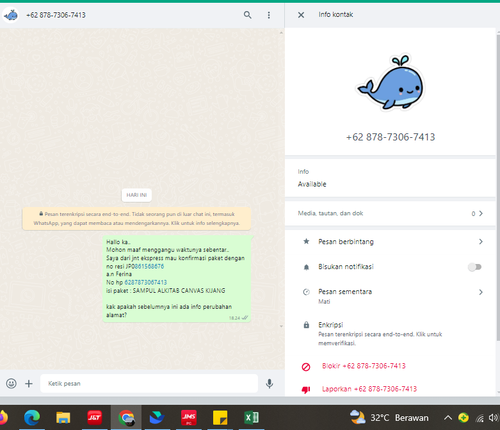The image size is (500, 430).
Task: Close the Info kontak panel
Action: (301, 15)
